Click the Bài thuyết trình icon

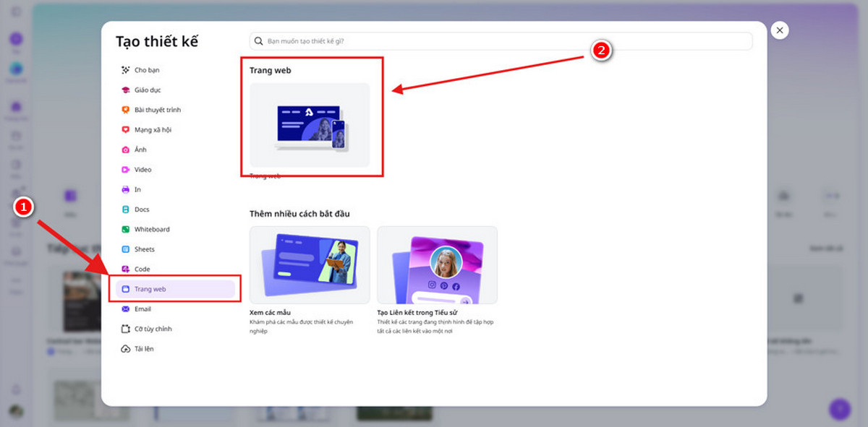126,110
